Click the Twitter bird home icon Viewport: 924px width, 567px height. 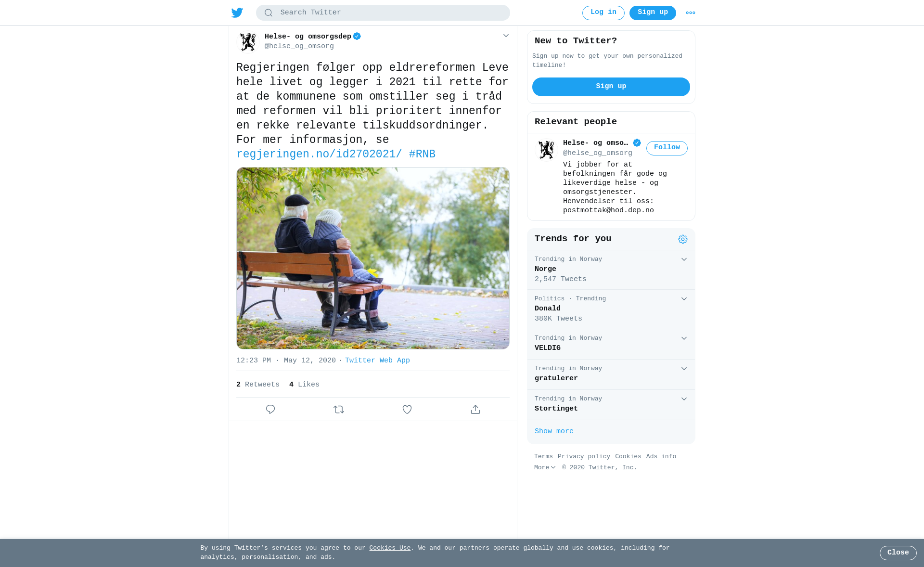[x=237, y=13]
